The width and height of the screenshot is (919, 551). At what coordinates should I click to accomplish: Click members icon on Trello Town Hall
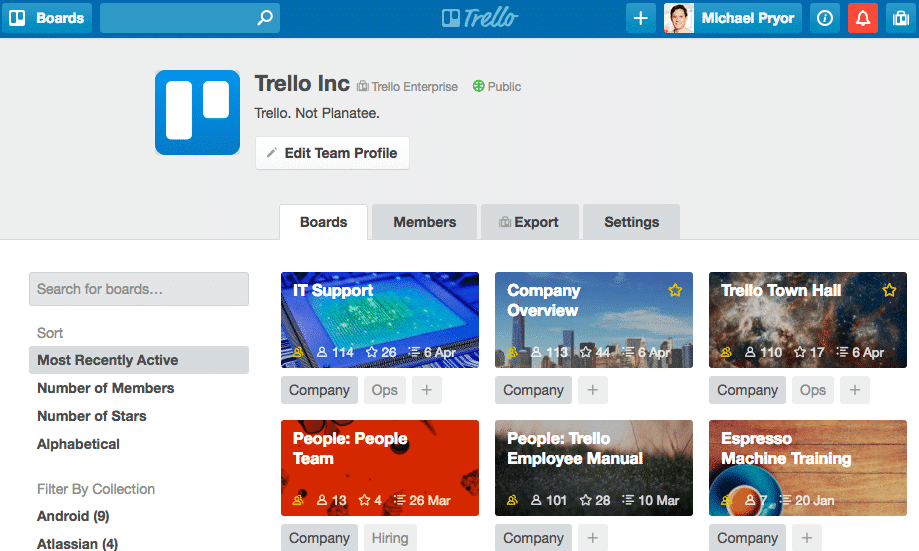tap(750, 352)
